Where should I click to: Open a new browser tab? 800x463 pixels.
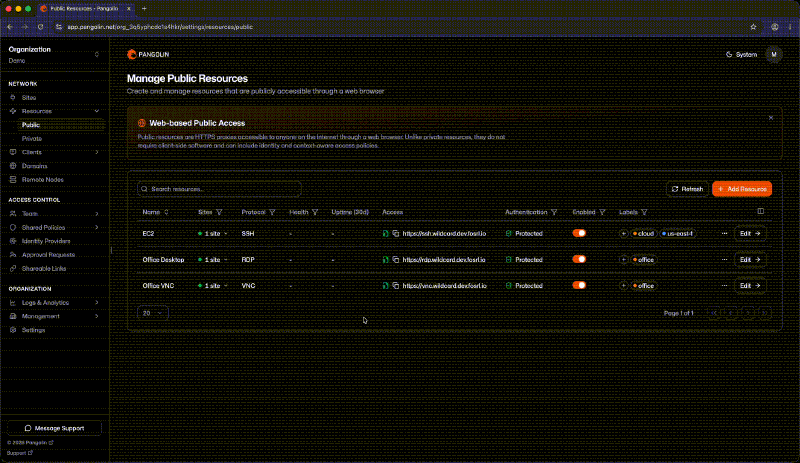[144, 9]
